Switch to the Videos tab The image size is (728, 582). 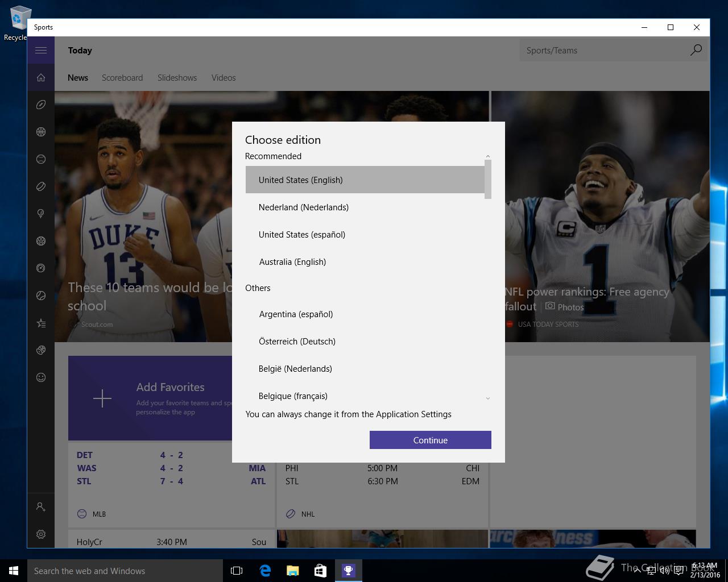coord(224,78)
